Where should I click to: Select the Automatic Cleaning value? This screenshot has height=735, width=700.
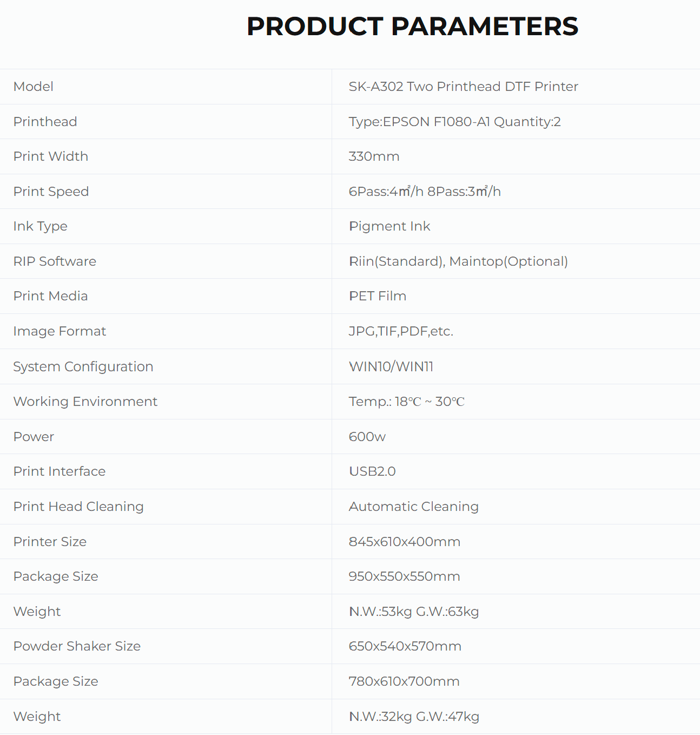pos(414,507)
